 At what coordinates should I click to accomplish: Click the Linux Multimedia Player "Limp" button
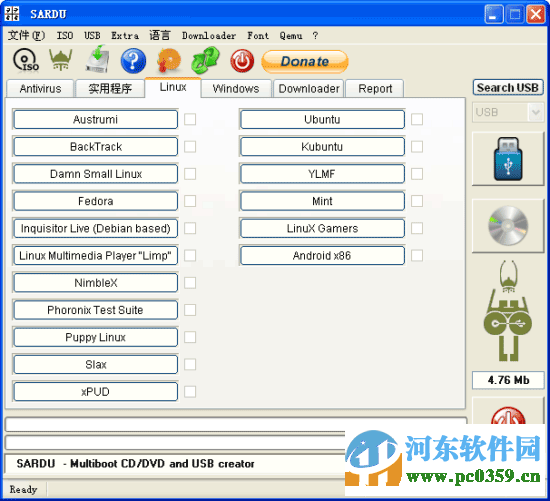95,255
